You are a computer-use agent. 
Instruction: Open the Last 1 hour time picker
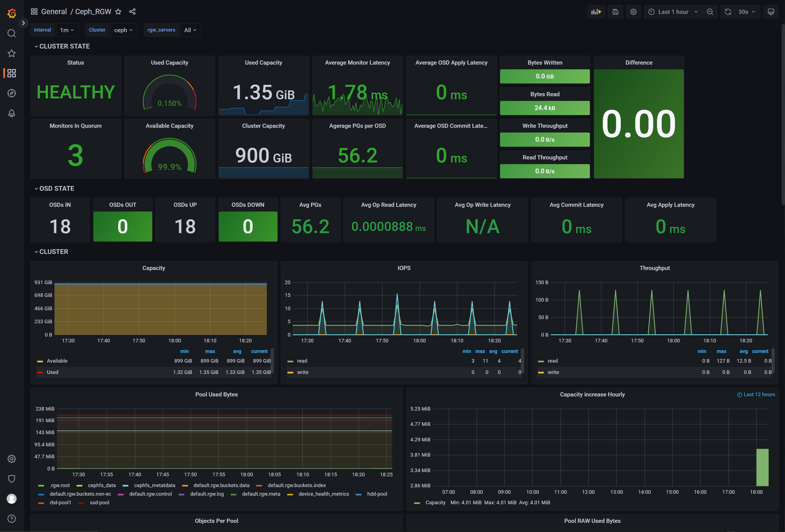point(673,12)
